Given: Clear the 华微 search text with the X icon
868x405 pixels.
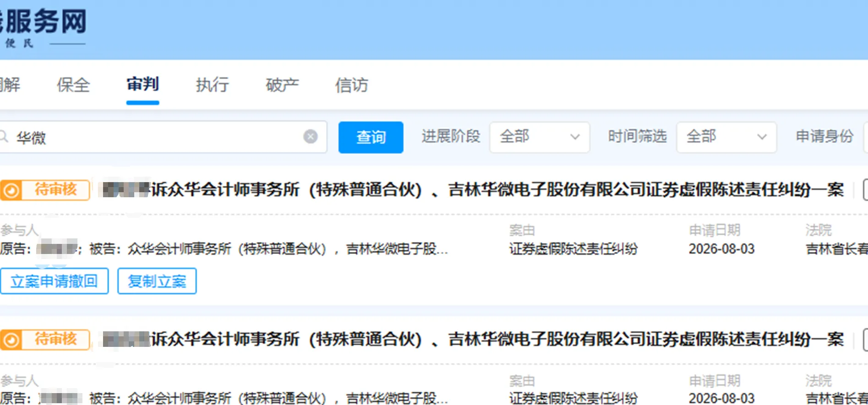Looking at the screenshot, I should (311, 136).
